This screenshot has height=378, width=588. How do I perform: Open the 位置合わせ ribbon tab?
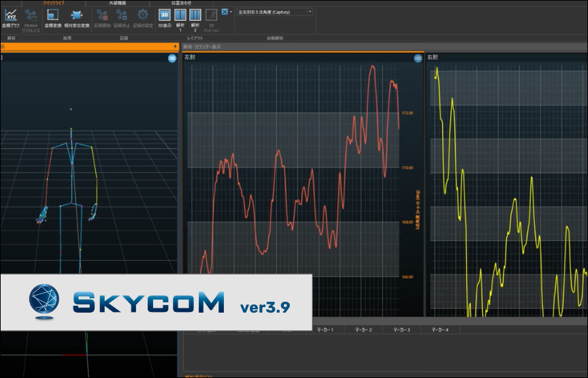pyautogui.click(x=181, y=3)
